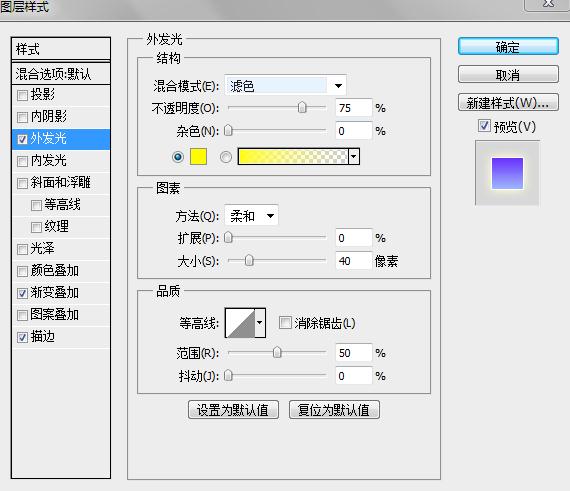570x491 pixels.
Task: Select the 渐变叠加 style row
Action: [61, 293]
